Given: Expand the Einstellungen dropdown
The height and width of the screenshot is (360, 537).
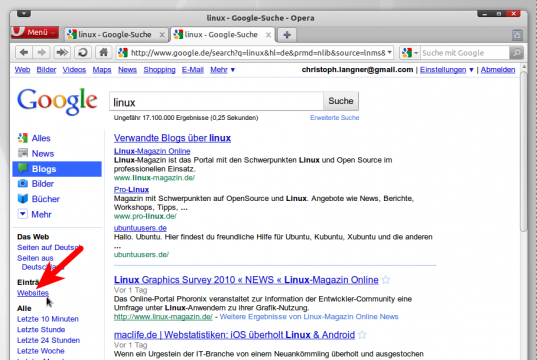Looking at the screenshot, I should [x=447, y=70].
